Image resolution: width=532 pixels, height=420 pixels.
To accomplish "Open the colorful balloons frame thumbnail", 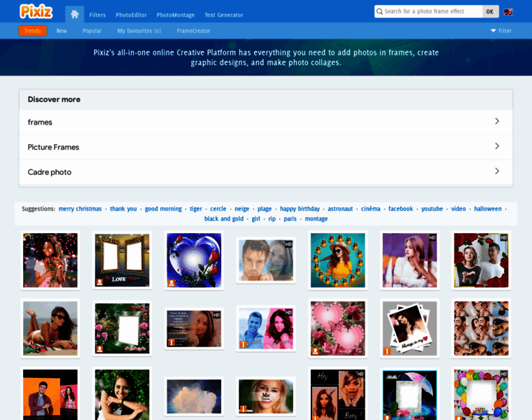I will click(481, 395).
